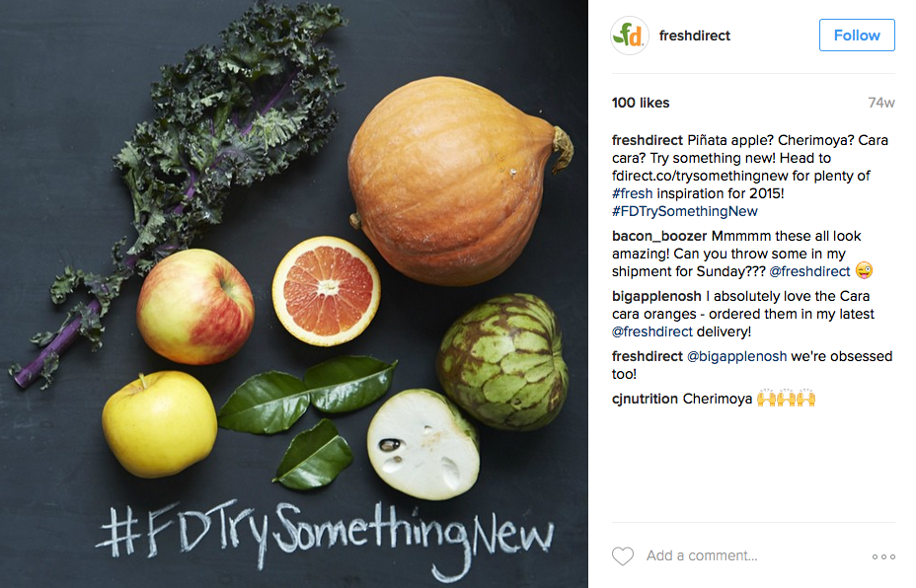The image size is (916, 588).
Task: Click the freshdirect profile avatar logo
Action: point(630,36)
